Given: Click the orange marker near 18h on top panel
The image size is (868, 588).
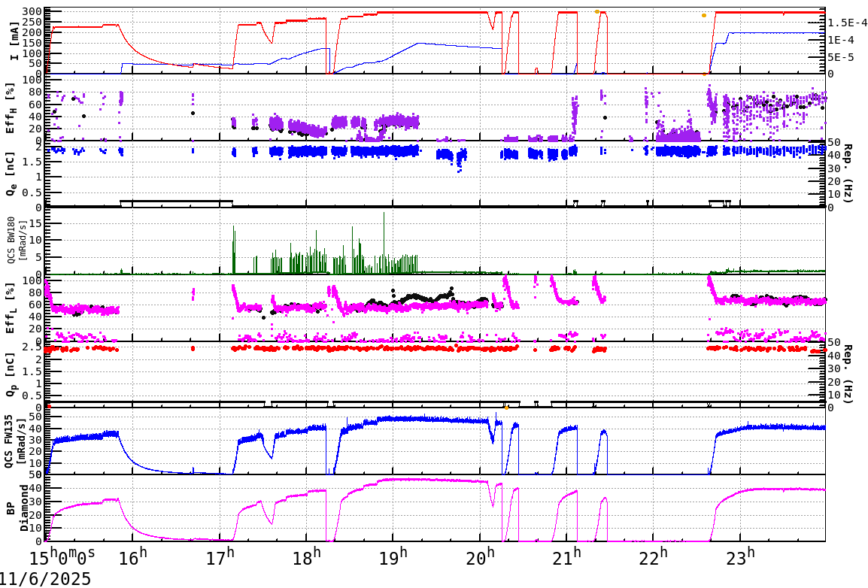Looking at the screenshot, I should coord(596,11).
